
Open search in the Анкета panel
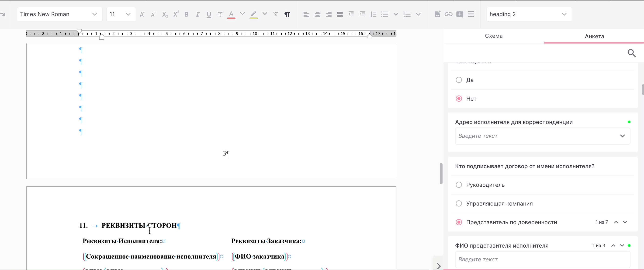[x=631, y=53]
